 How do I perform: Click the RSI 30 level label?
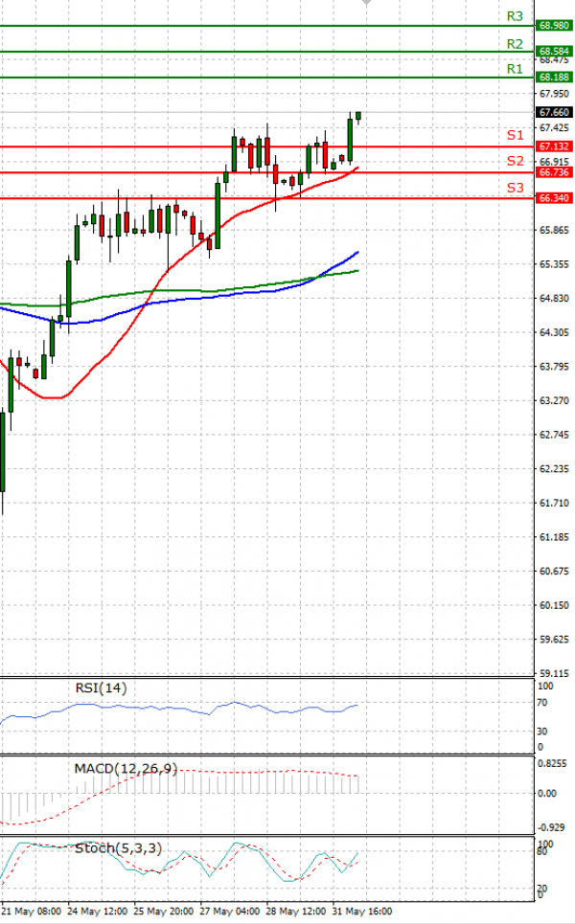point(542,732)
